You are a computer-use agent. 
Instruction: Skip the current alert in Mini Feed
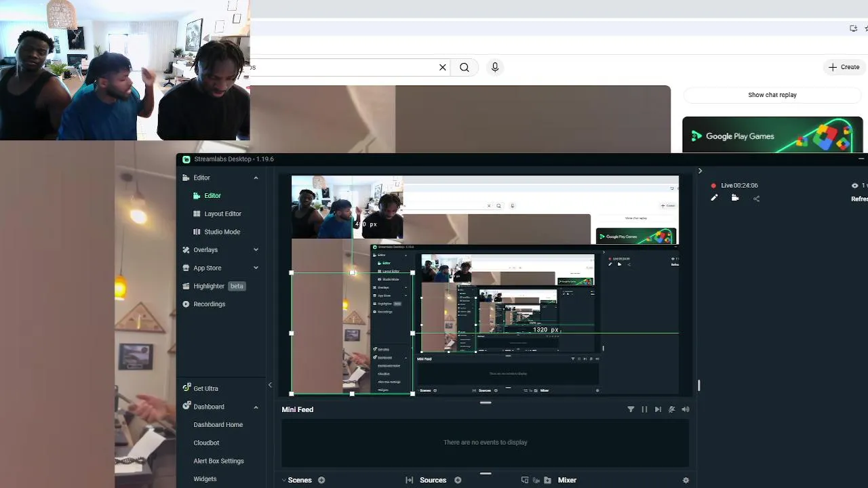pyautogui.click(x=658, y=409)
